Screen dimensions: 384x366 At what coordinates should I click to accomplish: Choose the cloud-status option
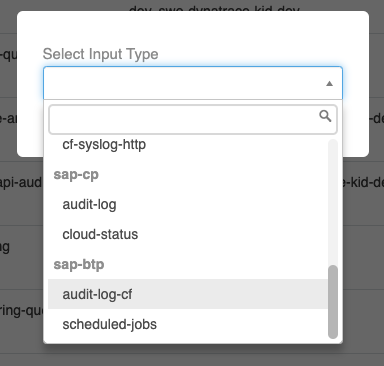coord(188,234)
